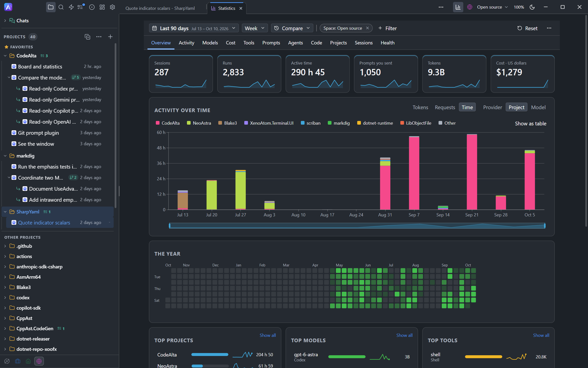Screen dimensions: 588x368
Task: Switch activity chart to Requests
Action: pos(445,107)
